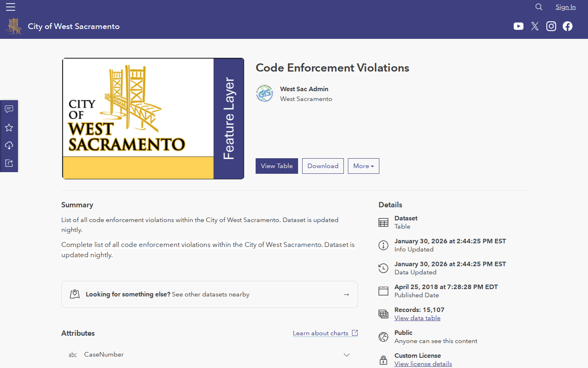Open the Instagram icon

551,26
